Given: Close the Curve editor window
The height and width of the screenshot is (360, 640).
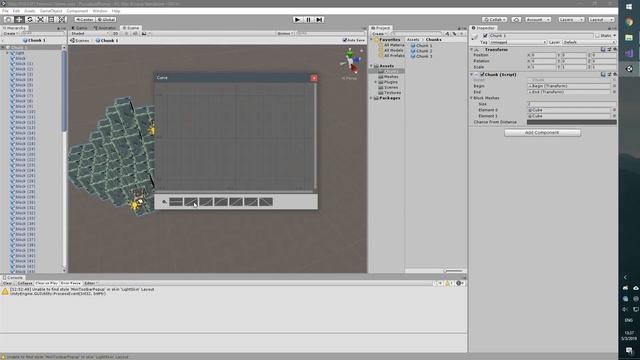Looking at the screenshot, I should (314, 78).
